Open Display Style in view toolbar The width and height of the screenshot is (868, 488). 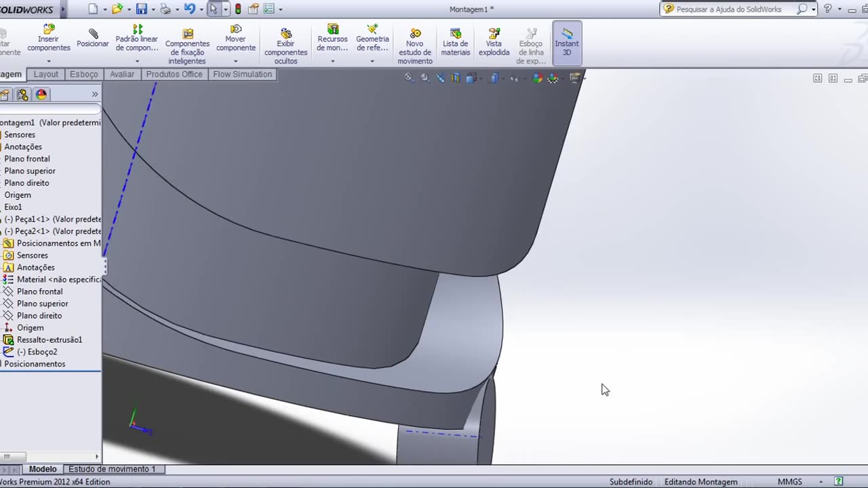click(x=494, y=78)
